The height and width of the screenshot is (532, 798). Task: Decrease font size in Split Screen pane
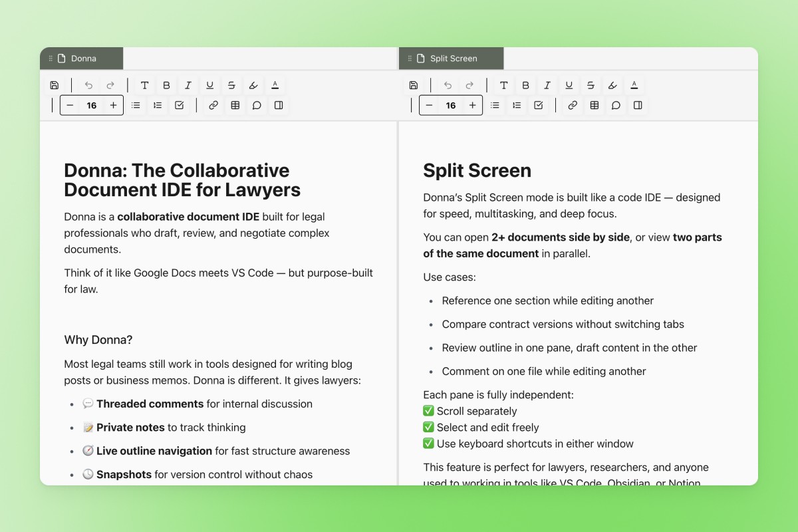(430, 105)
